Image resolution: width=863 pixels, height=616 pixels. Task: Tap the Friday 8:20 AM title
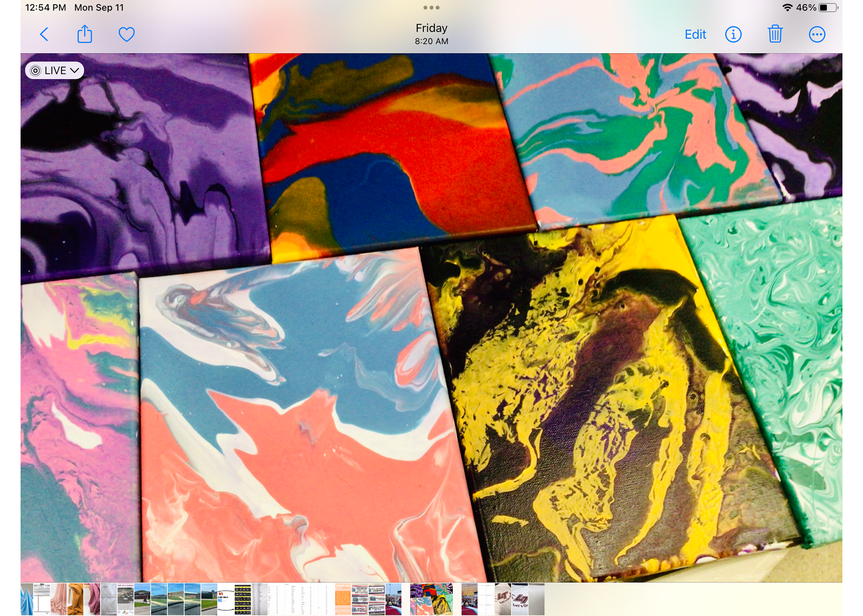click(431, 34)
